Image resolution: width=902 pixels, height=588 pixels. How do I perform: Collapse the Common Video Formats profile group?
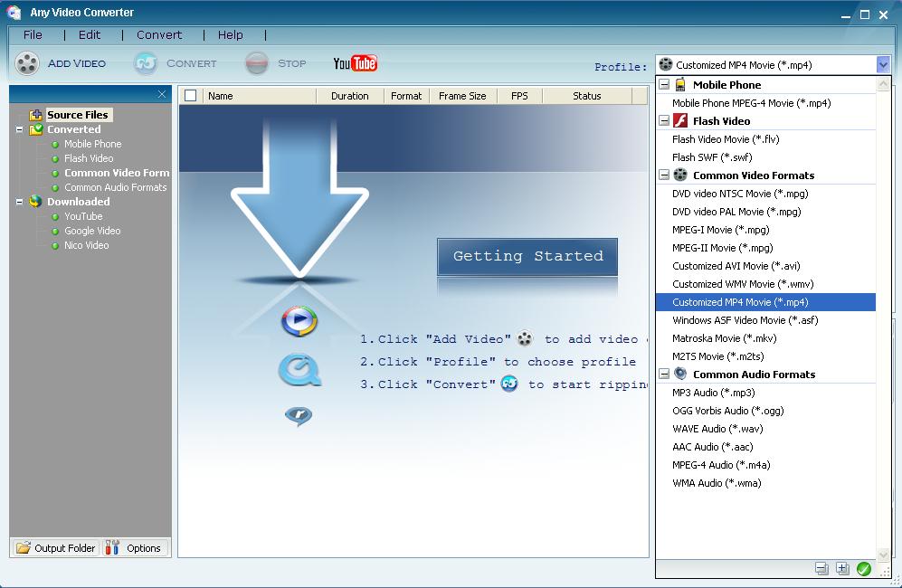664,175
